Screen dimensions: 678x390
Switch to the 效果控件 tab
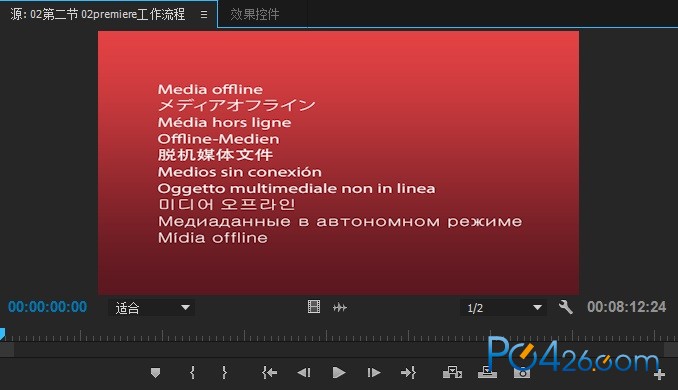tap(255, 14)
